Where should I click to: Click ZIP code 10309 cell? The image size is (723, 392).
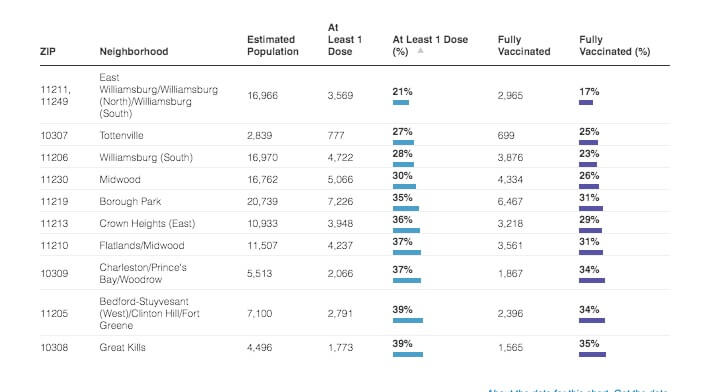click(x=54, y=273)
